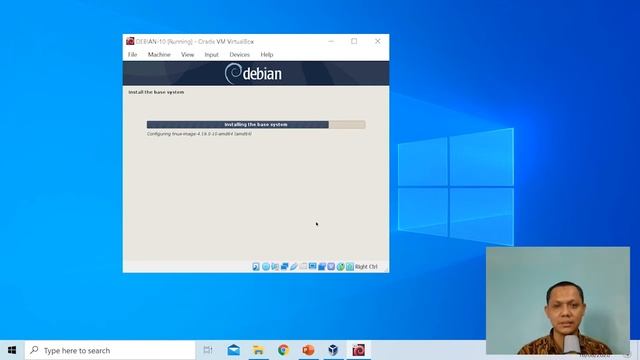Click the webcam video overlay thumbnail

558,300
